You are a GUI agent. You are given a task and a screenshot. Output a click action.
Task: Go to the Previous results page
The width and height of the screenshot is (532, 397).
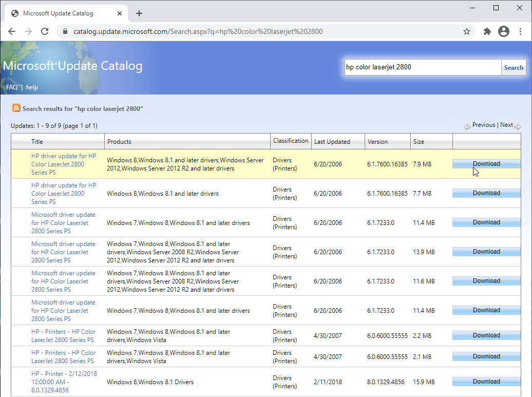tap(484, 125)
